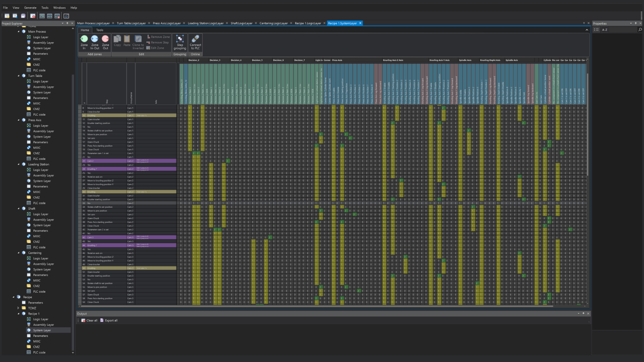Switch to Turn Table.LogicLayer tab

click(131, 23)
